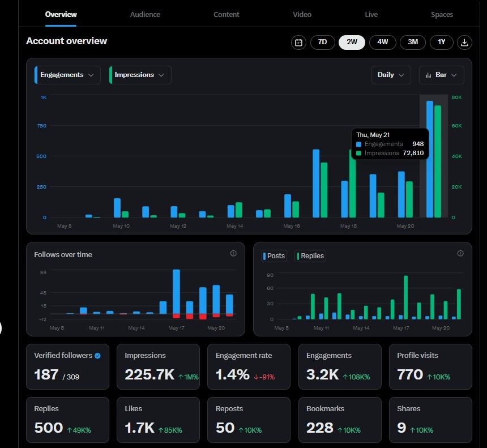Open the Bookmarks 228 card
Image resolution: width=487 pixels, height=448 pixels.
(x=340, y=420)
